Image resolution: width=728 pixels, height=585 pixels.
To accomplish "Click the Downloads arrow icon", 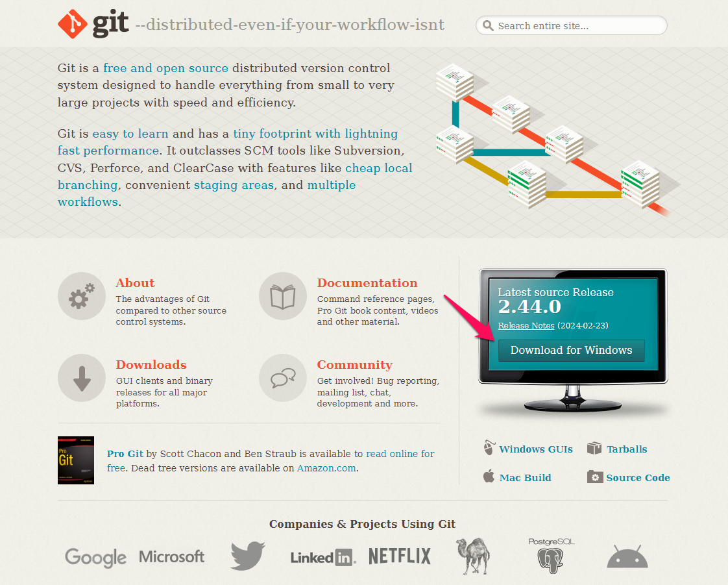I will (82, 378).
